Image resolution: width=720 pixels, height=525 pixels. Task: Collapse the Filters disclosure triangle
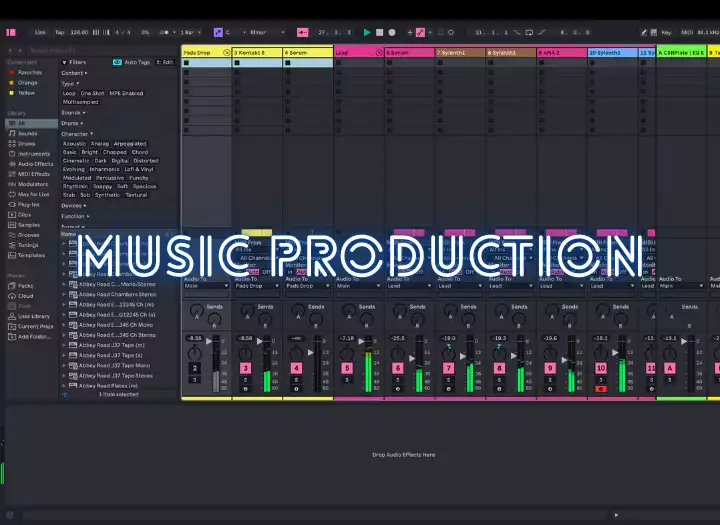click(64, 62)
